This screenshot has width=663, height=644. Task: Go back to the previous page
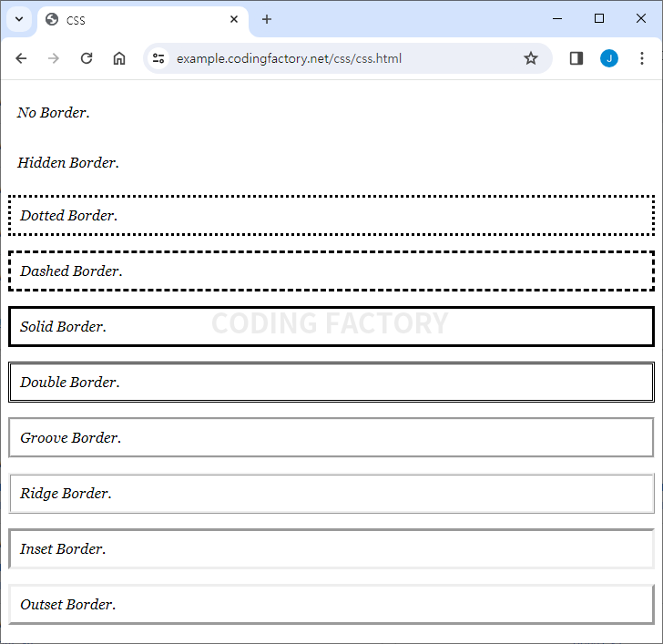(21, 58)
